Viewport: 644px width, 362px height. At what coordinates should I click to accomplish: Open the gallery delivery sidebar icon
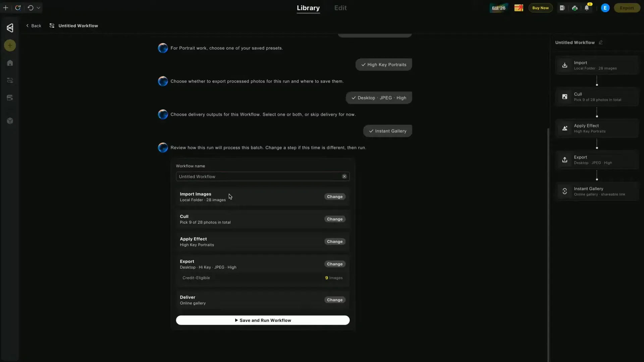coord(10,98)
